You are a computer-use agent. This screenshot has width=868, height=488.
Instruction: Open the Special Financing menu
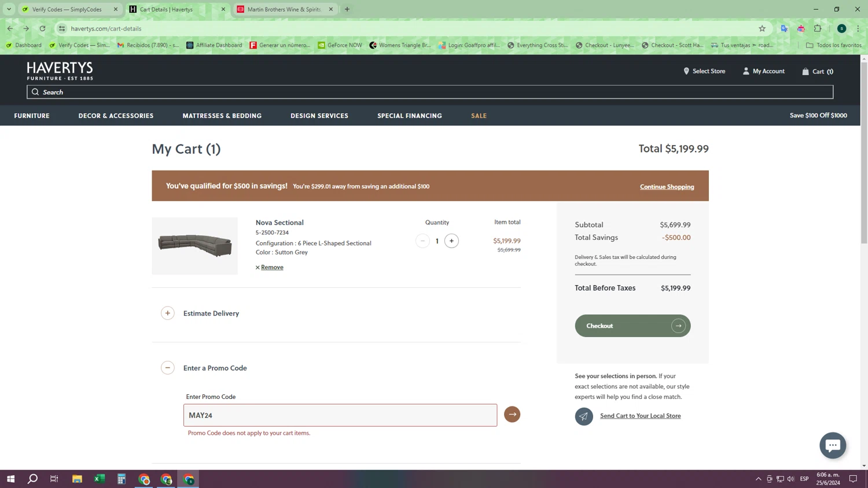(410, 116)
